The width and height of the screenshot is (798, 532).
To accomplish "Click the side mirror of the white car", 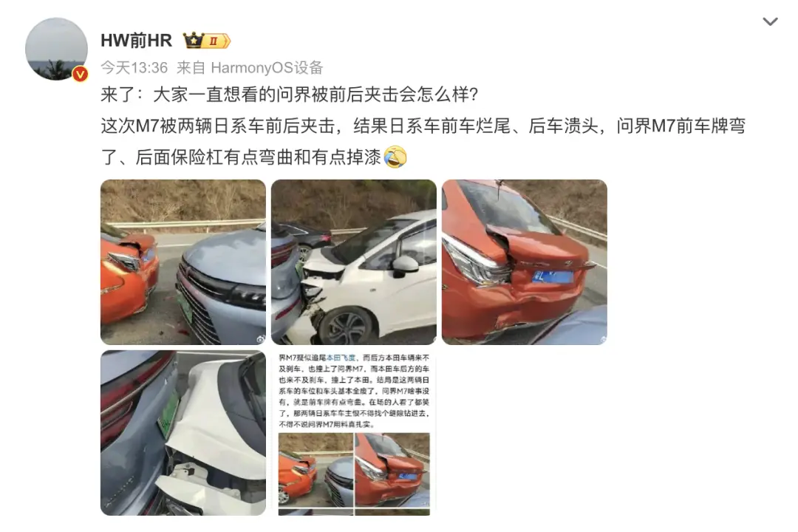I will click(405, 266).
